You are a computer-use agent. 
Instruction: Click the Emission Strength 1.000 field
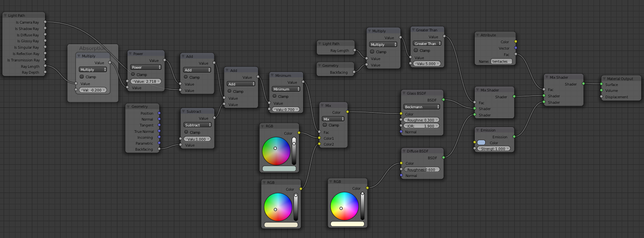pos(493,149)
